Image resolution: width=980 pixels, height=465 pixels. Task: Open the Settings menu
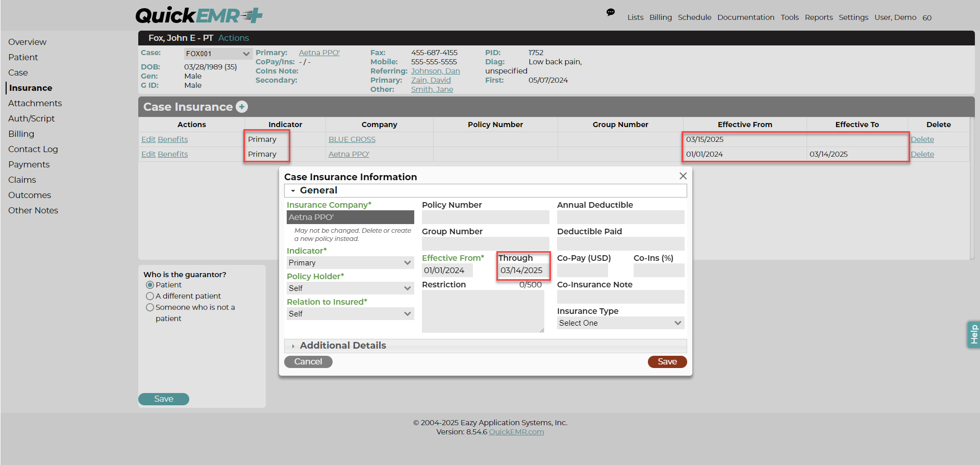853,17
